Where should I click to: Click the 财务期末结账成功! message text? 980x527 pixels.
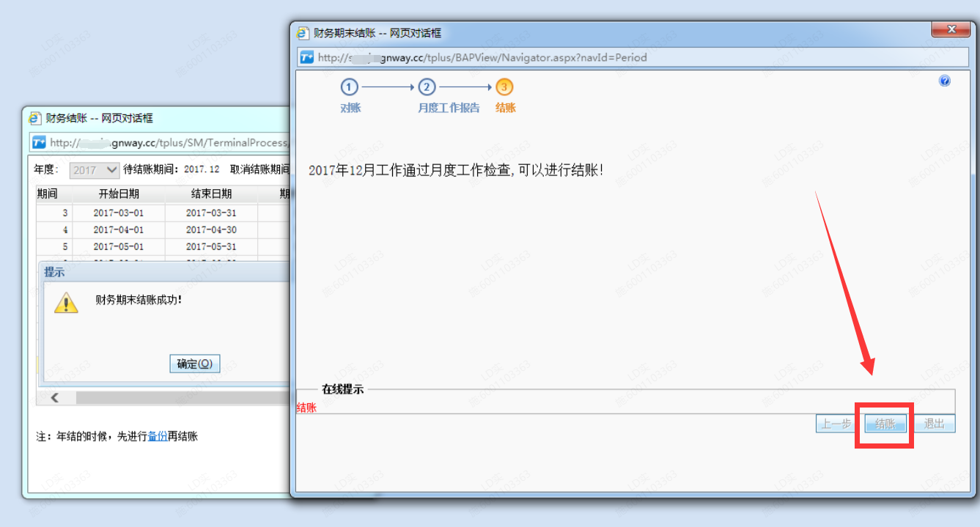coord(139,300)
